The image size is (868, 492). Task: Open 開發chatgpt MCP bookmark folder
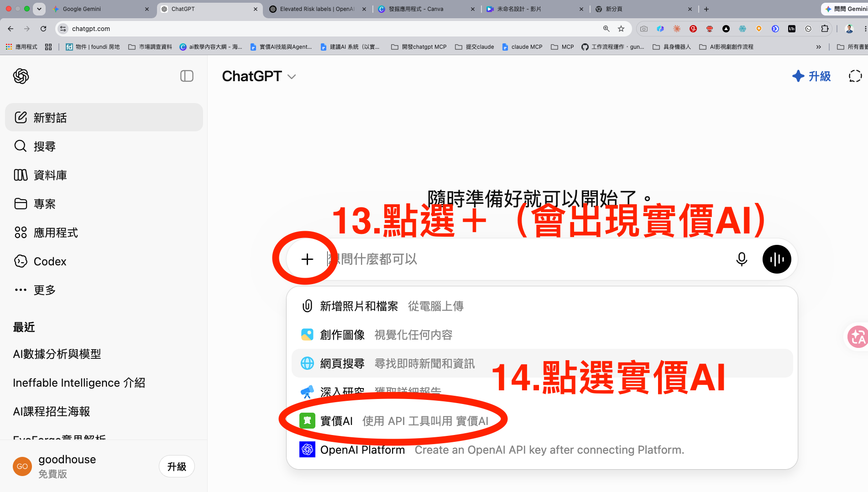point(419,47)
